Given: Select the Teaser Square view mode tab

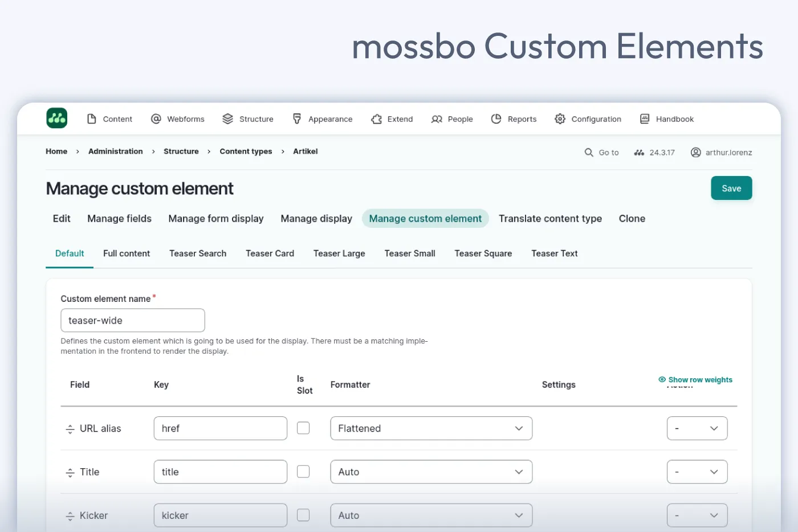Looking at the screenshot, I should (483, 253).
